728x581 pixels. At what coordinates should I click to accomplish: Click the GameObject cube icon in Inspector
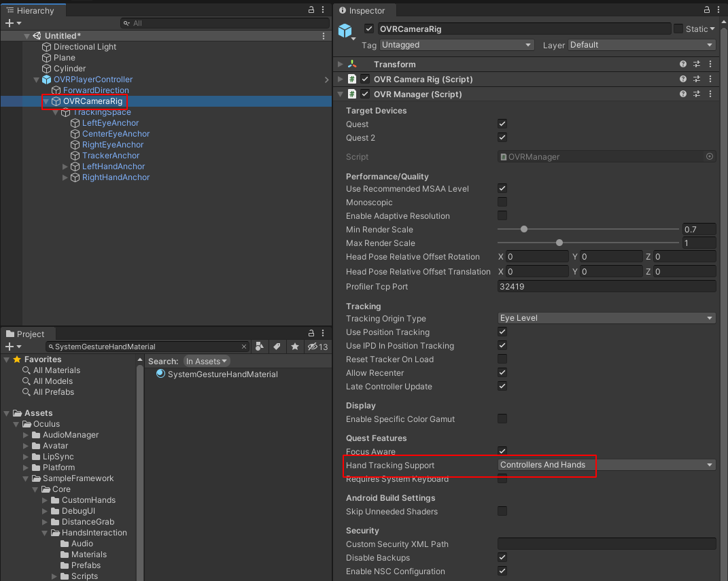coord(346,31)
